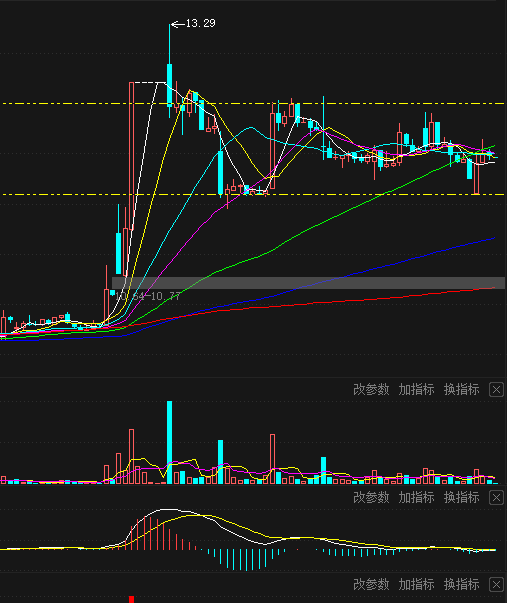This screenshot has height=603, width=507.
Task: Click the 13.29 high price label
Action: click(x=200, y=23)
